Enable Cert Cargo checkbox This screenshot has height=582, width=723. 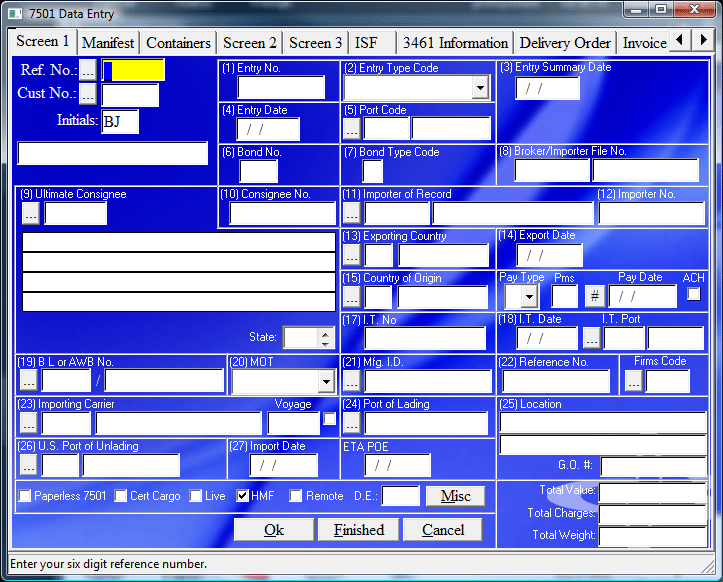point(121,496)
